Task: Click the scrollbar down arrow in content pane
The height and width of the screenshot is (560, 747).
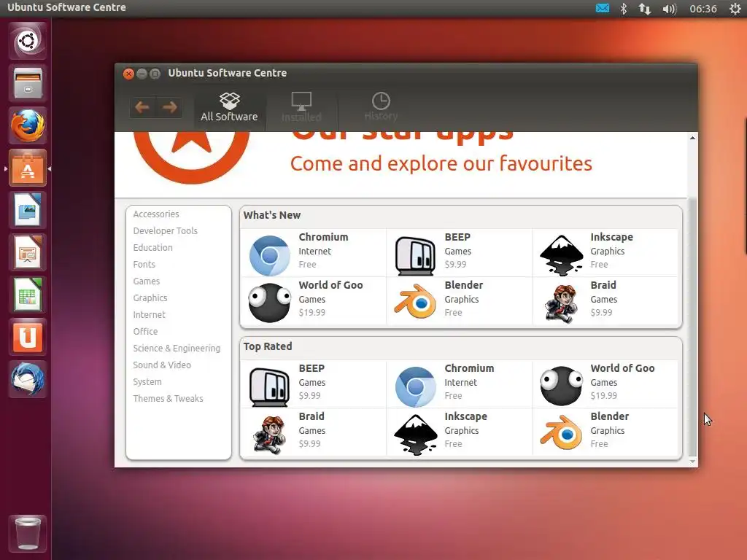Action: point(692,462)
